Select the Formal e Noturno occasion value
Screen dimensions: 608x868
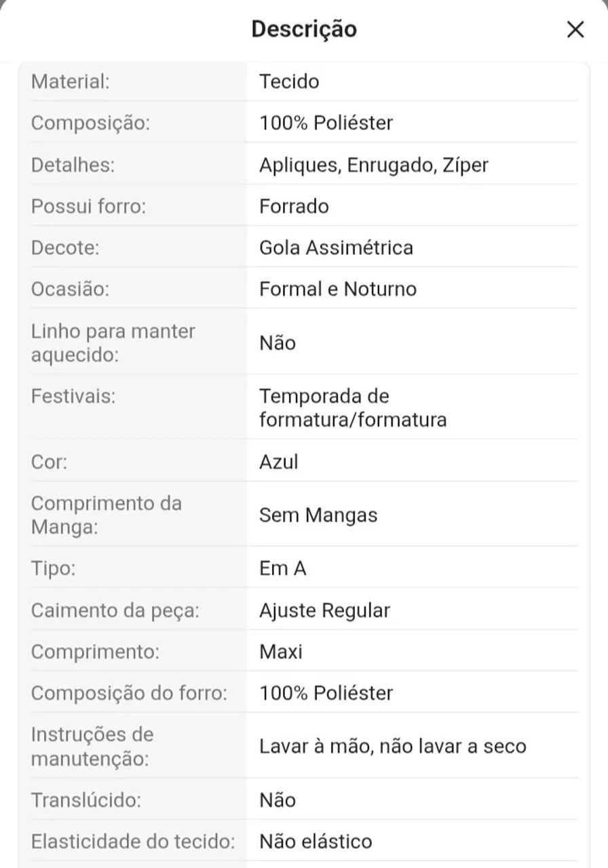point(338,289)
